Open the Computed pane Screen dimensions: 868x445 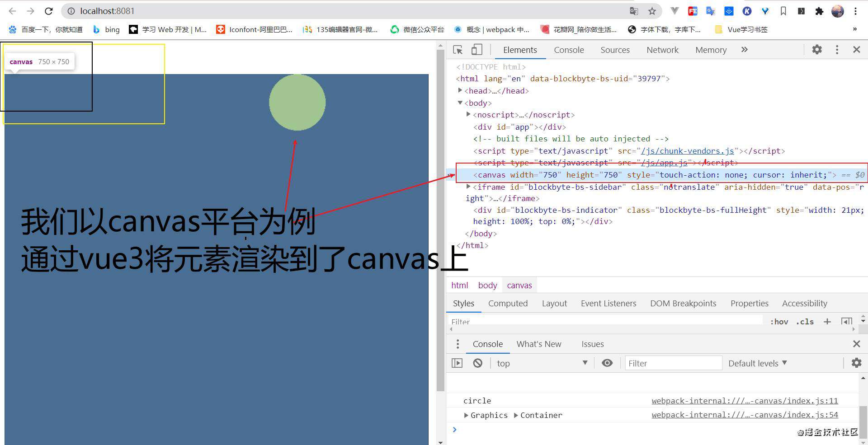tap(508, 303)
